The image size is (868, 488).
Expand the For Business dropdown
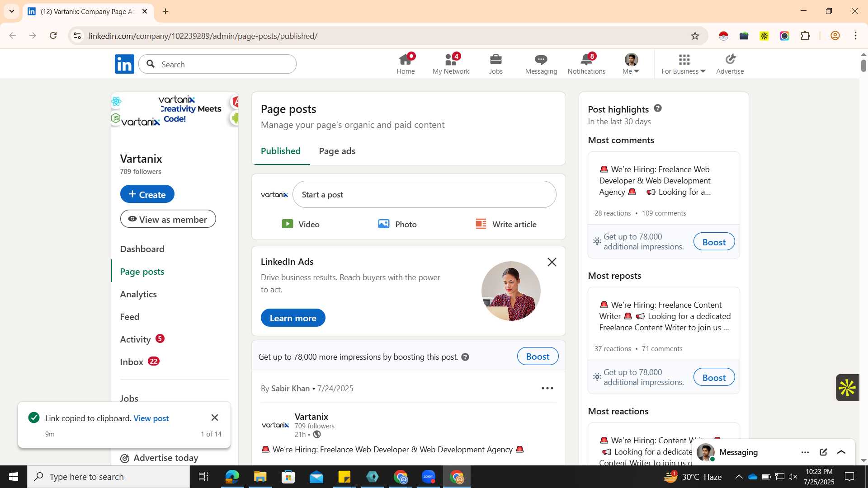684,64
